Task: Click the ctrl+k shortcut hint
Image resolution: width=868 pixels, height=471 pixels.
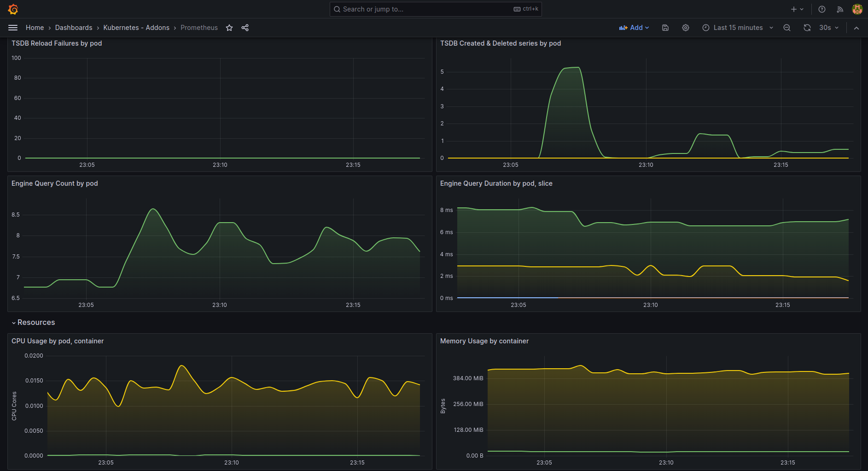Action: point(526,9)
